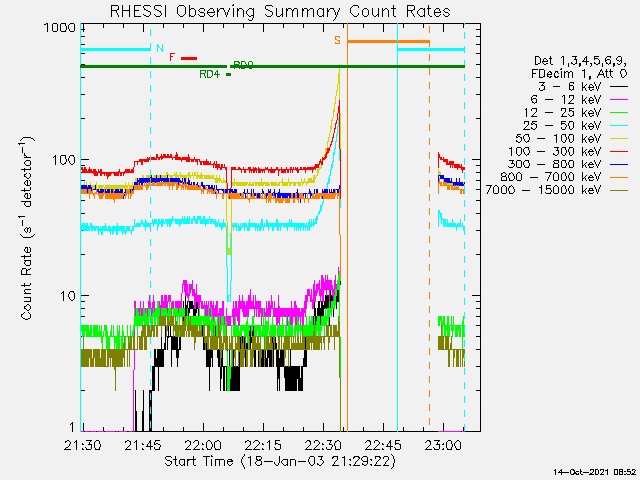Pick the cyan line swatch for 25 - 50 keV

tap(619, 126)
